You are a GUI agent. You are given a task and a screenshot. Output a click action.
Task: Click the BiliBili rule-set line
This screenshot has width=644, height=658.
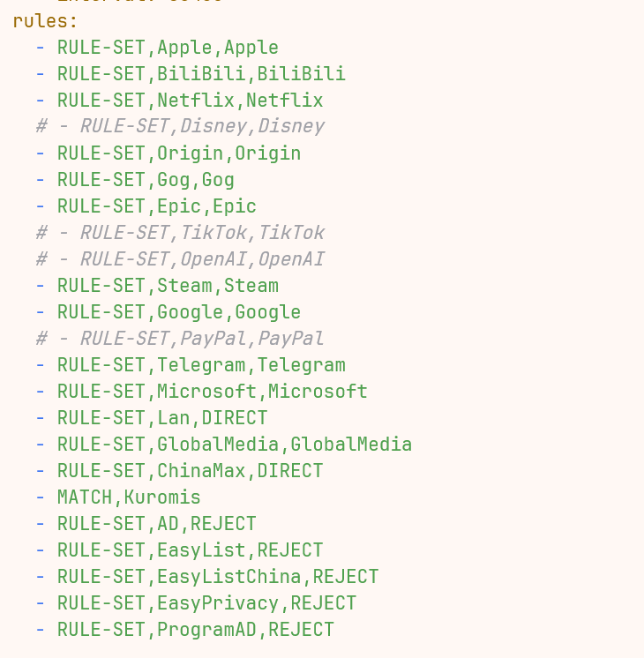click(x=191, y=74)
